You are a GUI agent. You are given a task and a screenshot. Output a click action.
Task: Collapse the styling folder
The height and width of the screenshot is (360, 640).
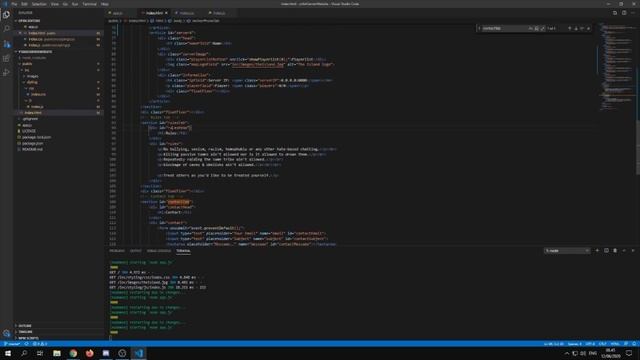coord(32,82)
